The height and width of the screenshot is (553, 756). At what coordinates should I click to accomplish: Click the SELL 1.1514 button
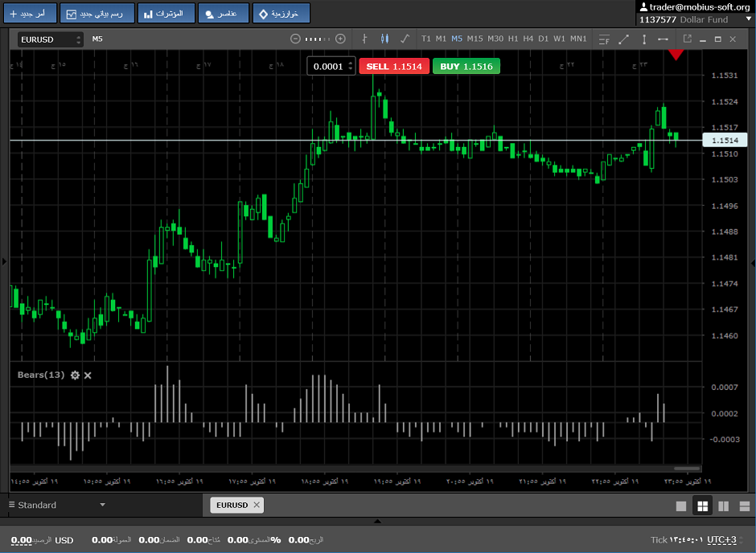394,67
